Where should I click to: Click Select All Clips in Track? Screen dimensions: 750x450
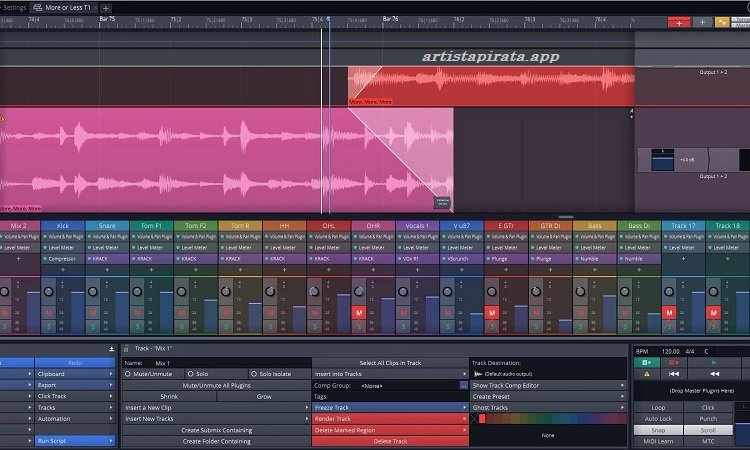tap(390, 363)
